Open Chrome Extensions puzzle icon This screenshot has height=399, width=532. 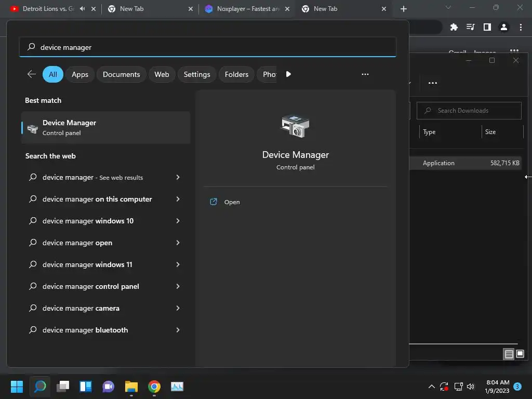pyautogui.click(x=454, y=27)
